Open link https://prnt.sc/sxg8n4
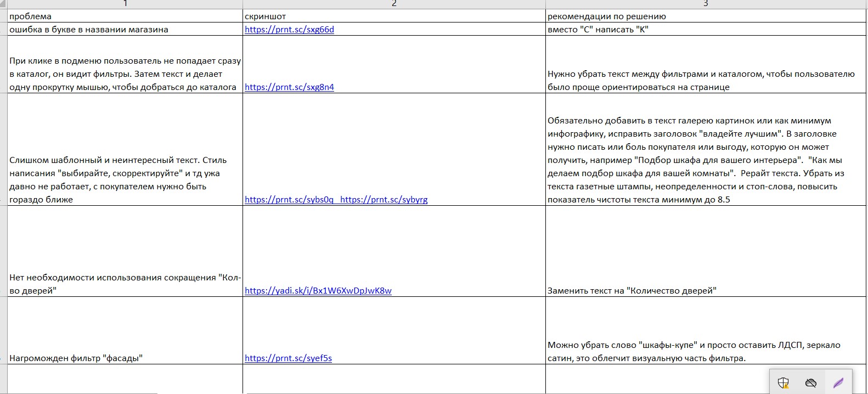This screenshot has width=868, height=394. click(289, 87)
